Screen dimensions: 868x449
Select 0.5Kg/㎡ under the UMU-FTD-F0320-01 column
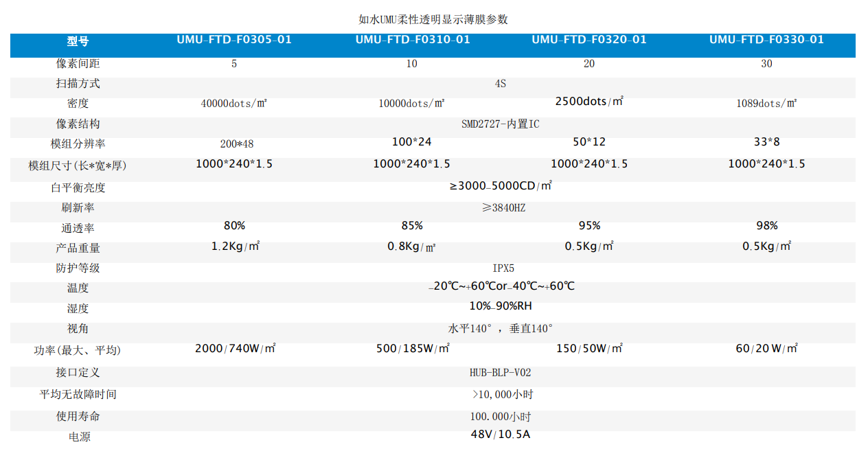click(x=589, y=246)
